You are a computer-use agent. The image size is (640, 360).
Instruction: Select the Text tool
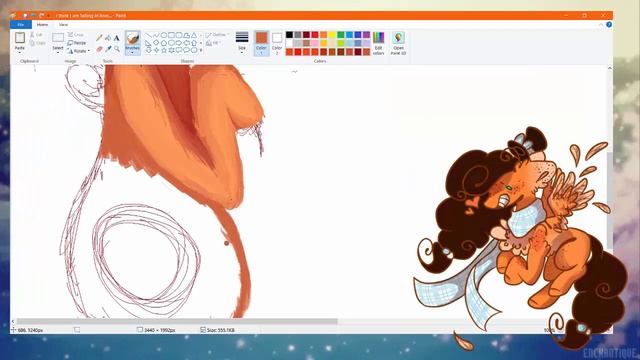pyautogui.click(x=117, y=38)
